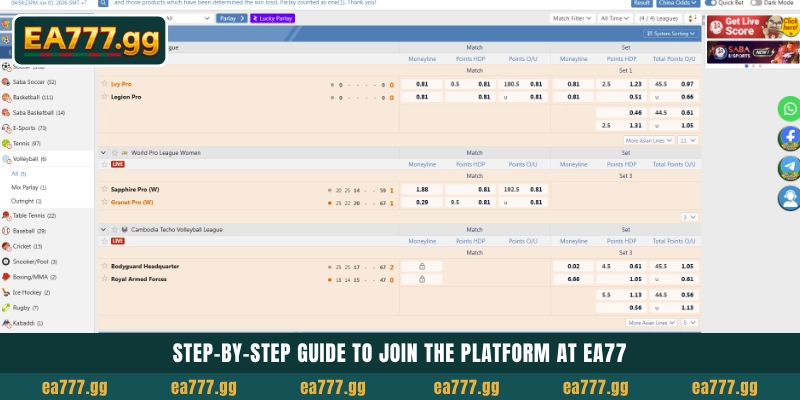The width and height of the screenshot is (800, 400).
Task: Click the EA777.gg logo
Action: tap(90, 40)
